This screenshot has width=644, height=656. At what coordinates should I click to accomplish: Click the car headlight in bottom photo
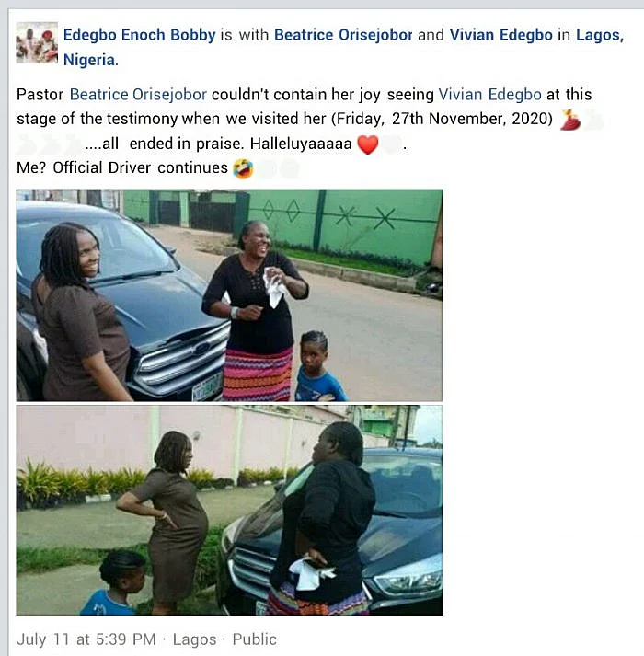click(408, 580)
